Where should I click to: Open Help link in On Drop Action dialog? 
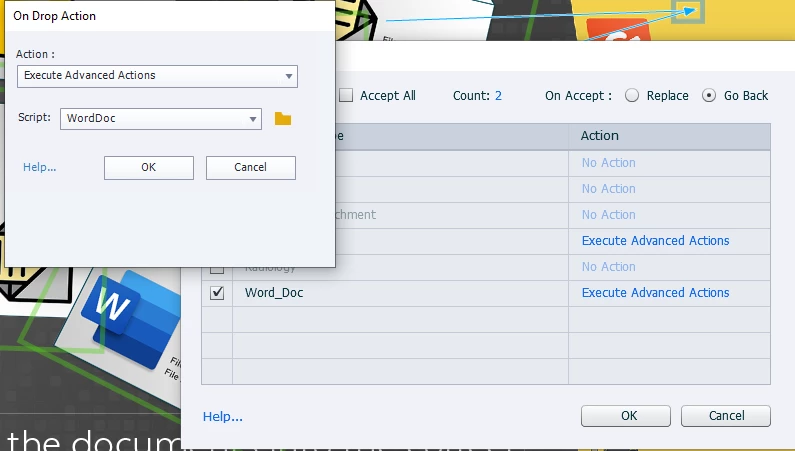(40, 167)
